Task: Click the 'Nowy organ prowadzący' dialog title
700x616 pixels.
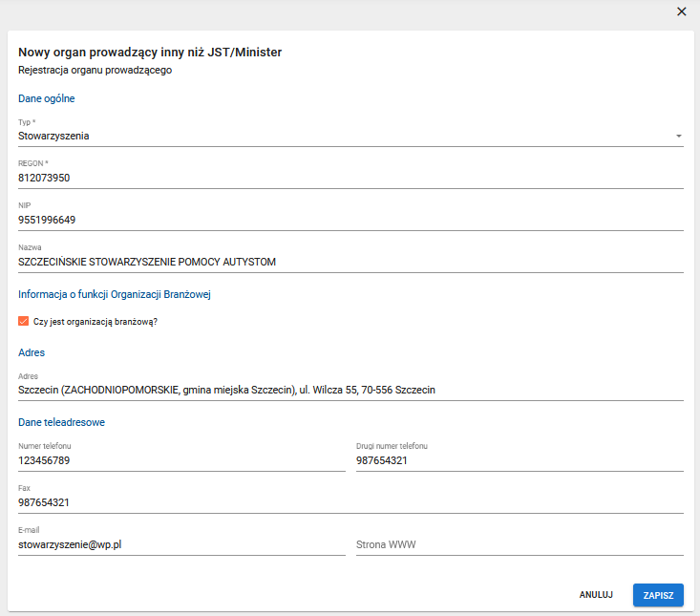Action: click(150, 52)
